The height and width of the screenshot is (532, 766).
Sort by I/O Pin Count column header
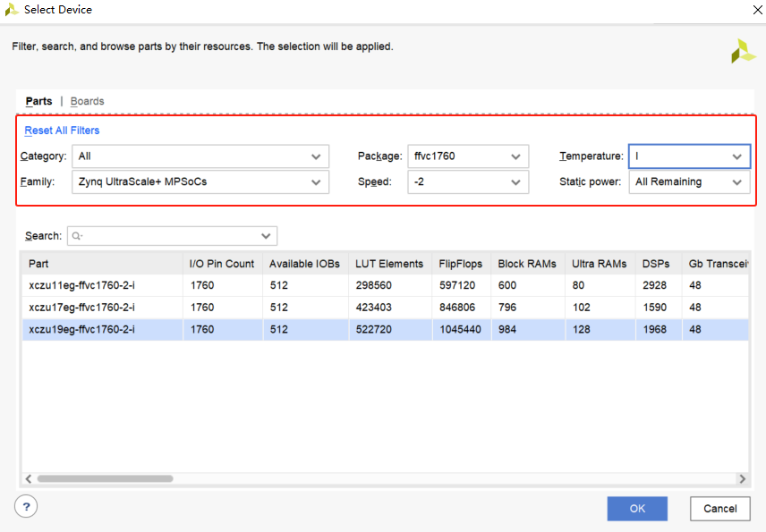[x=222, y=264]
